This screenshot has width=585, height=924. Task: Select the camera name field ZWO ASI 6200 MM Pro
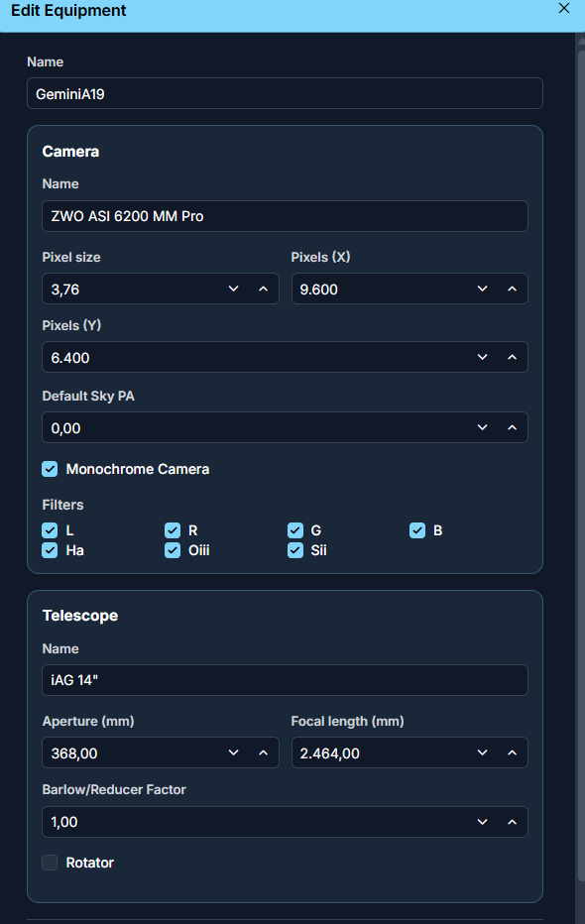coord(285,216)
